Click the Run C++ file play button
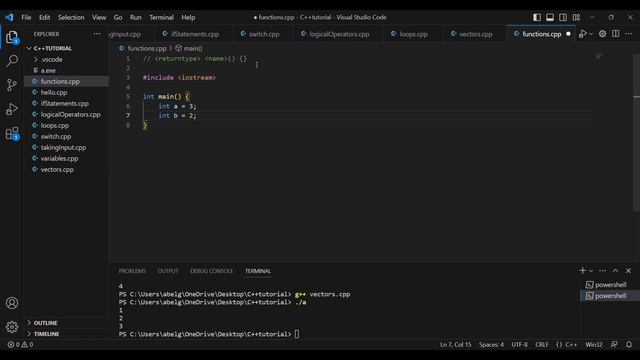 (x=583, y=34)
